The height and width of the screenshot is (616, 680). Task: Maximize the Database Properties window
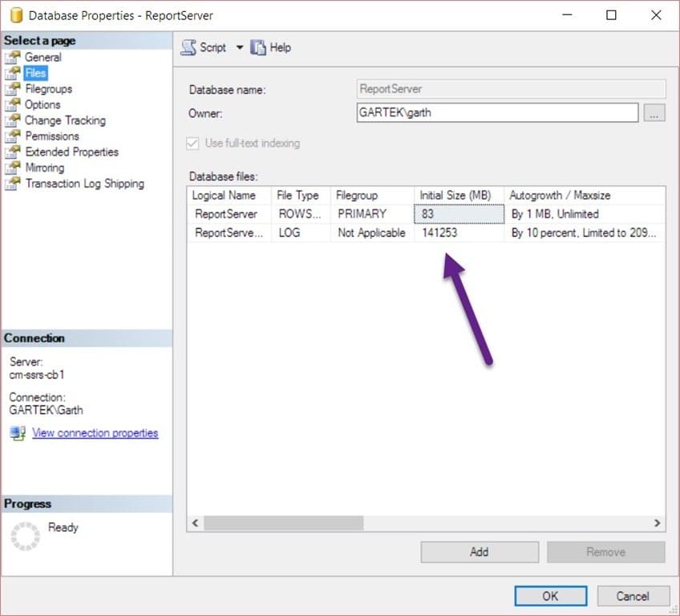[611, 15]
